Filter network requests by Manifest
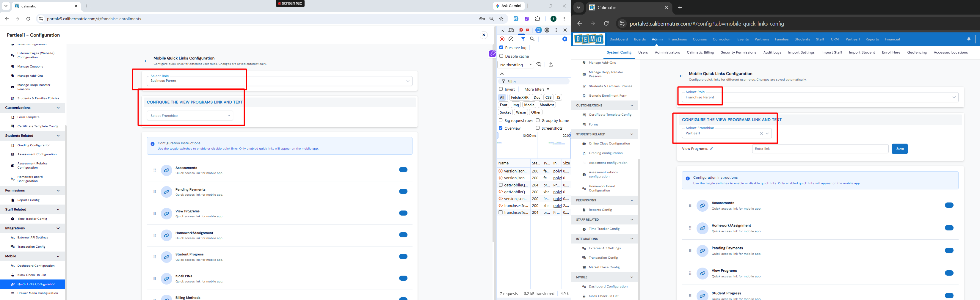This screenshot has height=300, width=980. coord(546,105)
